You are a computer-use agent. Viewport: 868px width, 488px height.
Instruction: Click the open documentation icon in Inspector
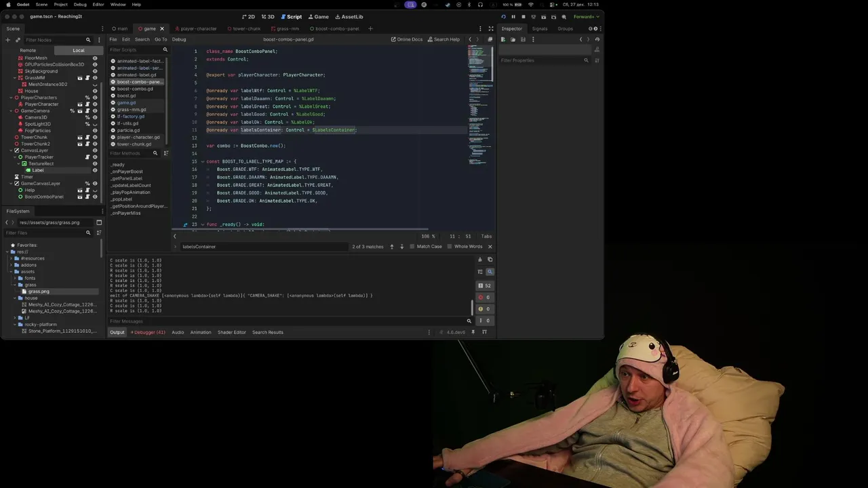pyautogui.click(x=597, y=49)
